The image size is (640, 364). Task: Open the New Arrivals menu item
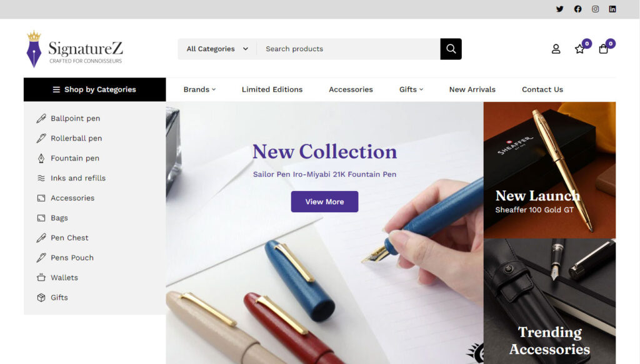coord(472,89)
